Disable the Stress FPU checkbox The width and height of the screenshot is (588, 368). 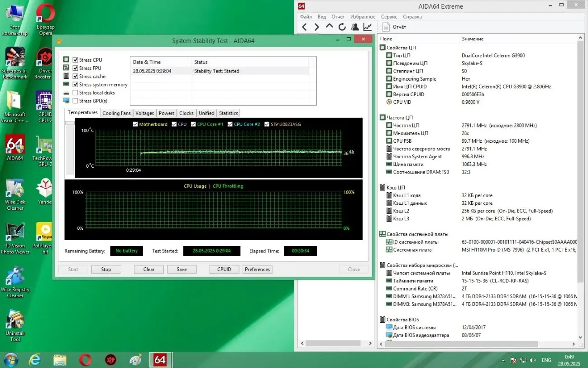(75, 68)
